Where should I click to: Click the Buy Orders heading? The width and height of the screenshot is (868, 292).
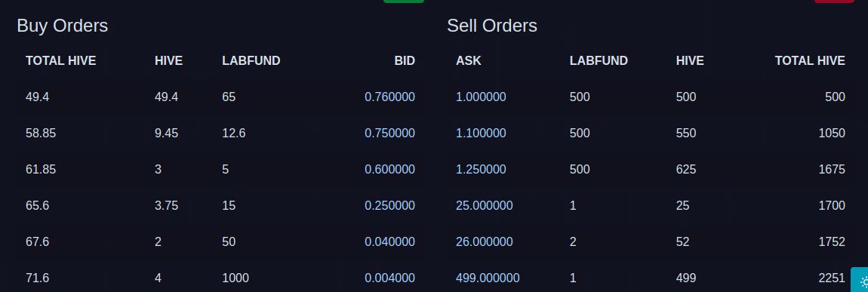[63, 26]
